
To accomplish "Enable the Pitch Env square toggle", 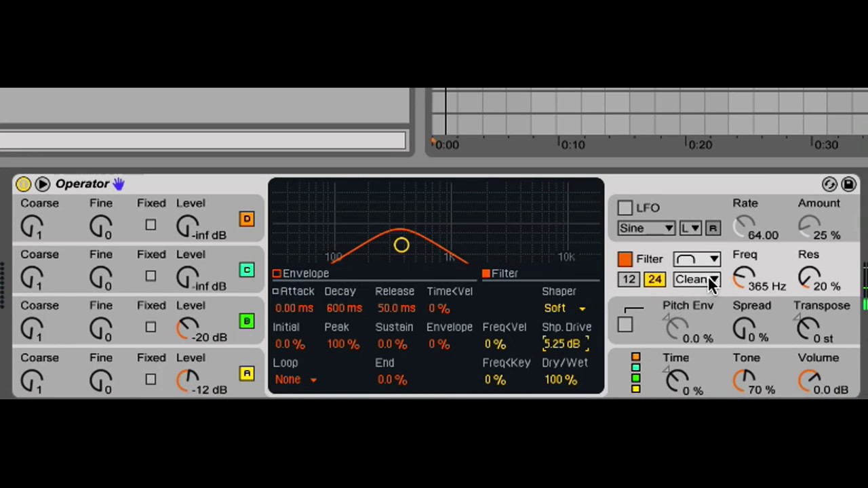I will coord(625,325).
